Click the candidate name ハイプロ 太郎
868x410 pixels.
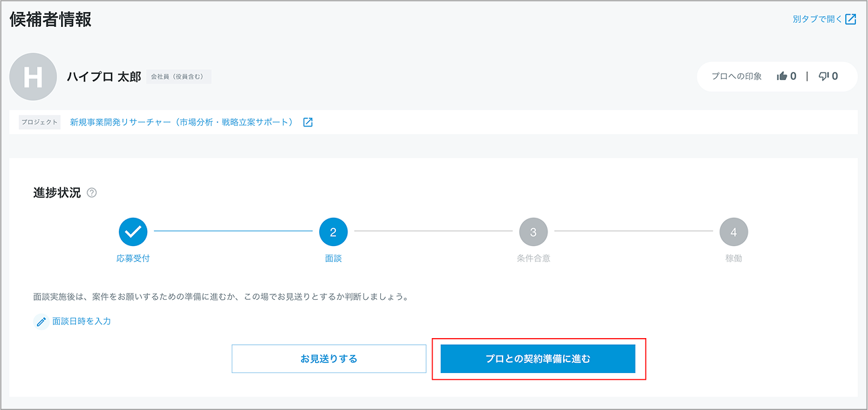(103, 77)
